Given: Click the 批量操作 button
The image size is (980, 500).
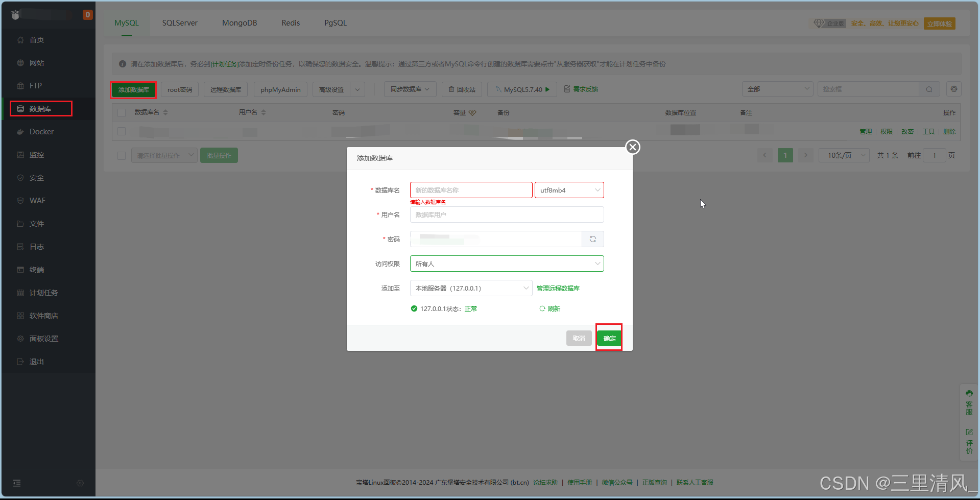Looking at the screenshot, I should coord(219,155).
